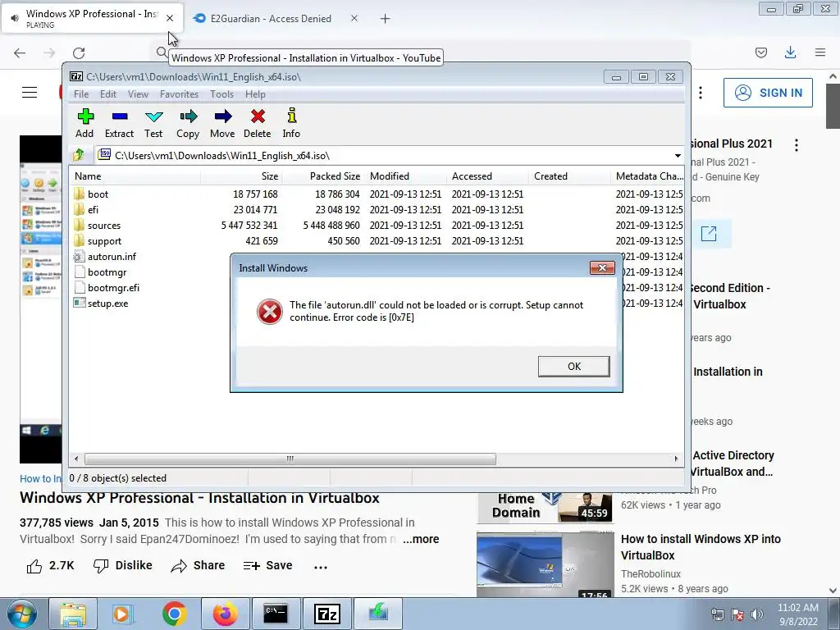Close the E2Guardian browser tab
Image resolution: width=840 pixels, height=630 pixels.
(x=354, y=18)
